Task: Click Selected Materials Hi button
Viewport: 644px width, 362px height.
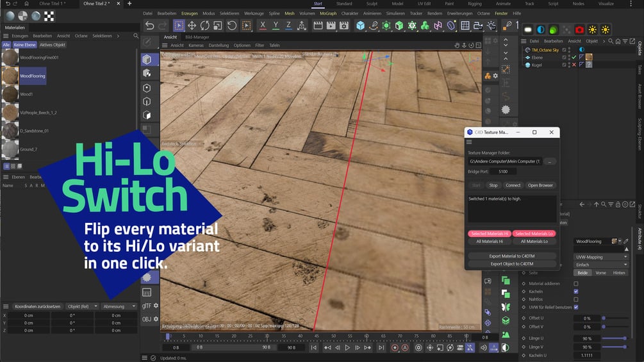Action: [x=490, y=233]
